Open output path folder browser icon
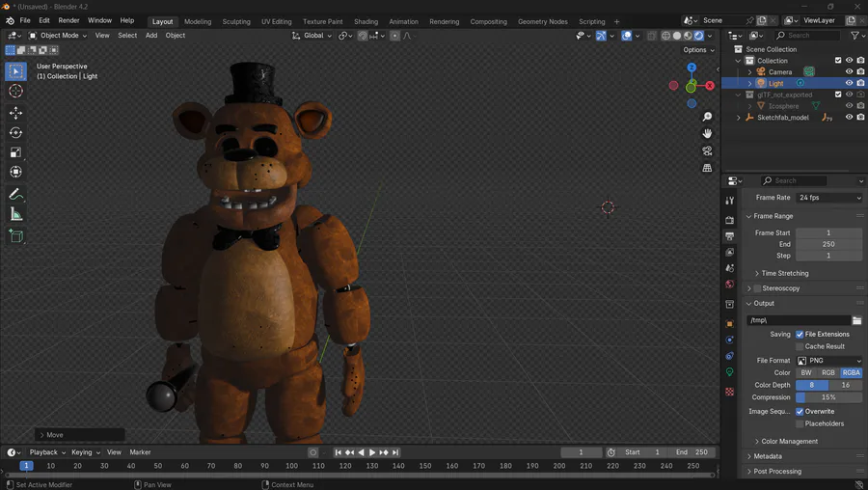 (857, 320)
